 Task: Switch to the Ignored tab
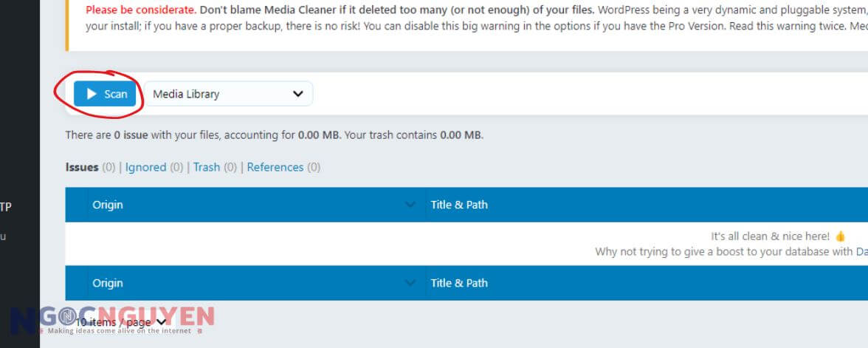[x=145, y=167]
